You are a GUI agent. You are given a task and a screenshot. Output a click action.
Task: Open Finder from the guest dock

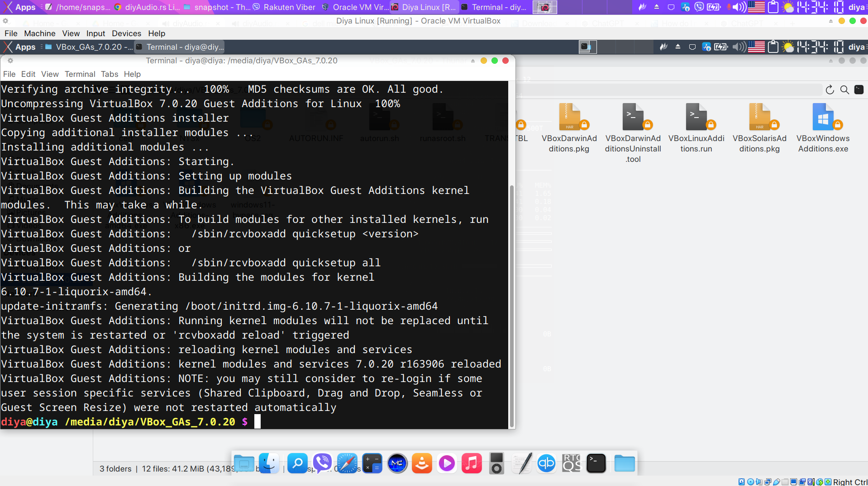tap(269, 463)
